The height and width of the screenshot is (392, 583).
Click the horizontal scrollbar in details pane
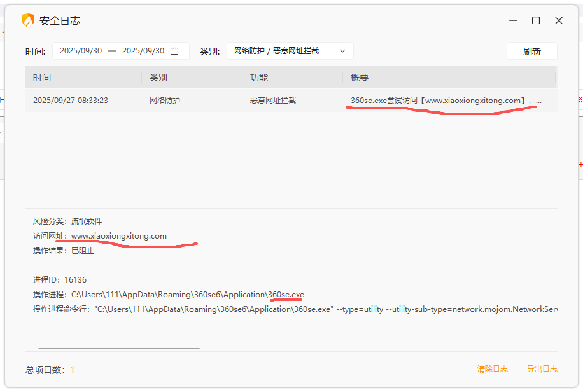(x=119, y=349)
